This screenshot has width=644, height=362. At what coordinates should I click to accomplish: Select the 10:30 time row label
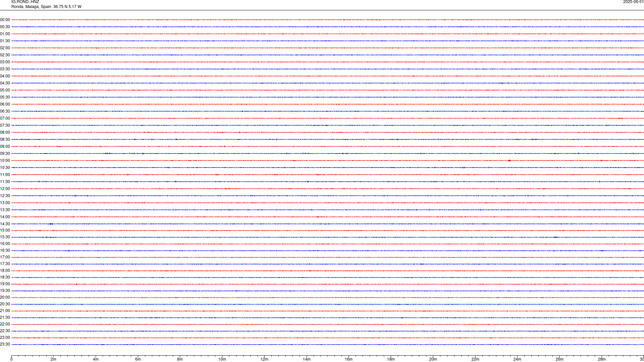[x=5, y=168]
